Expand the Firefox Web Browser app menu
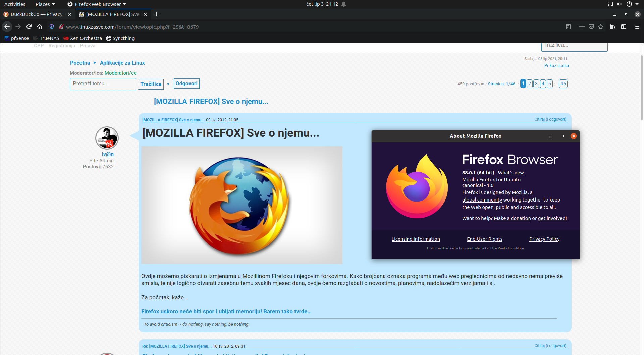644x355 pixels. pos(97,4)
